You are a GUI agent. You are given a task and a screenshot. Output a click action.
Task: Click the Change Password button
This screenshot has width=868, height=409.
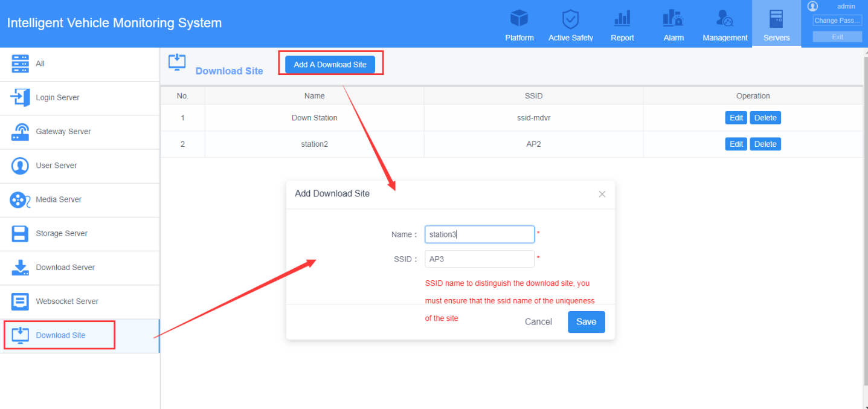pyautogui.click(x=837, y=21)
